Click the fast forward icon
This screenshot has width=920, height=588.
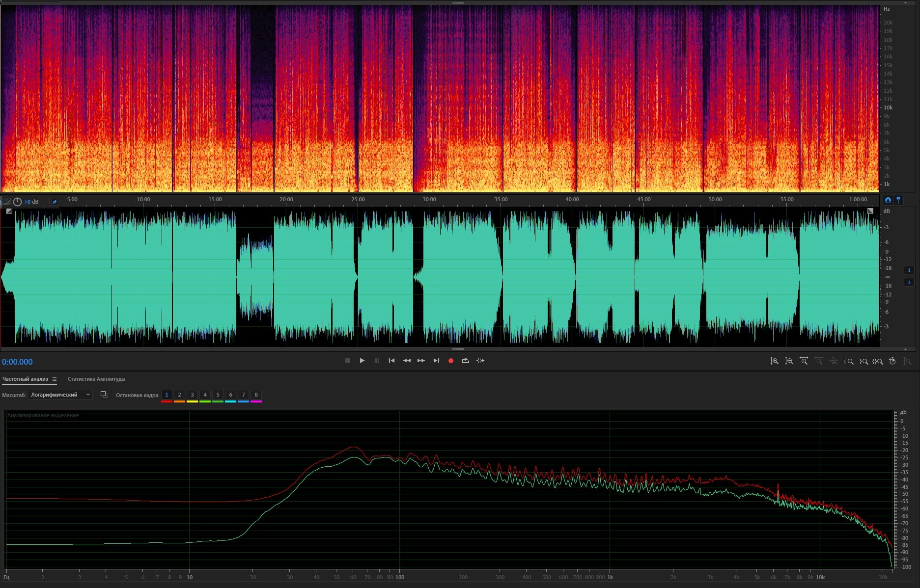pos(421,361)
